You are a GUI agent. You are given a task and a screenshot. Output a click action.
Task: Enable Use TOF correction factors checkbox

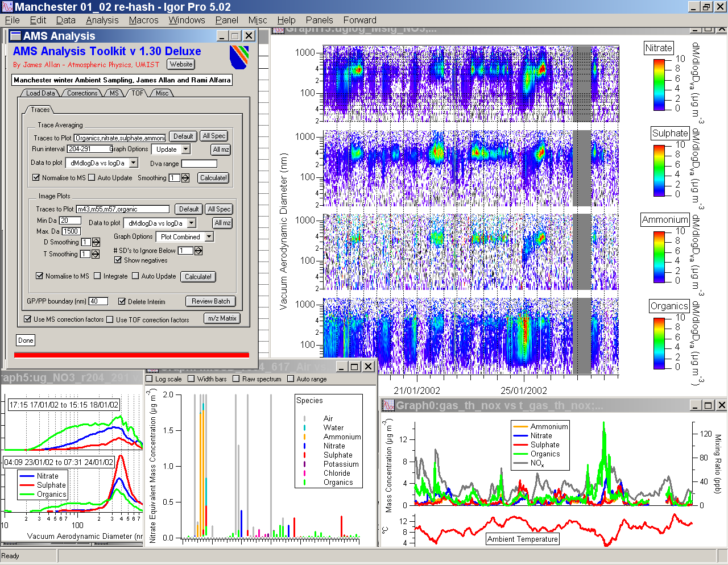110,320
